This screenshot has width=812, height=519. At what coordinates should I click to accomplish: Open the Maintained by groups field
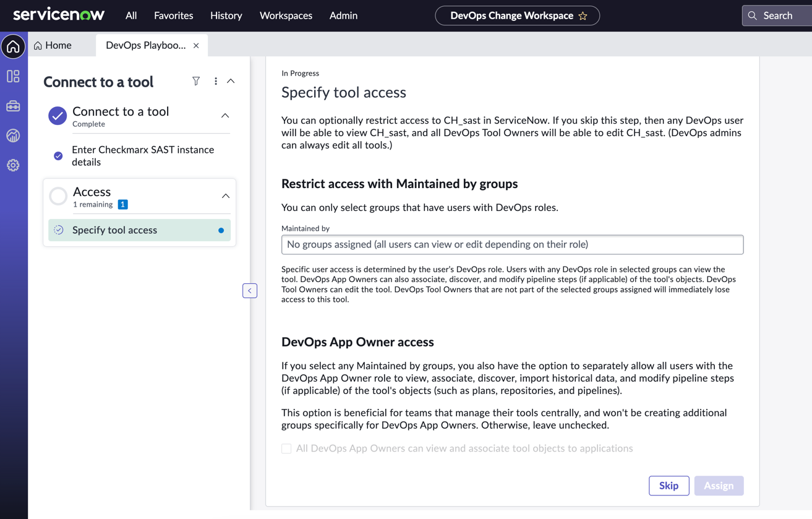pyautogui.click(x=512, y=244)
